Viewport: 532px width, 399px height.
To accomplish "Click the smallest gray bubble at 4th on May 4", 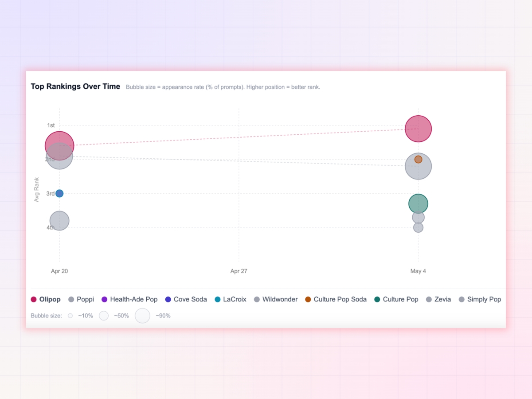I will pyautogui.click(x=418, y=227).
